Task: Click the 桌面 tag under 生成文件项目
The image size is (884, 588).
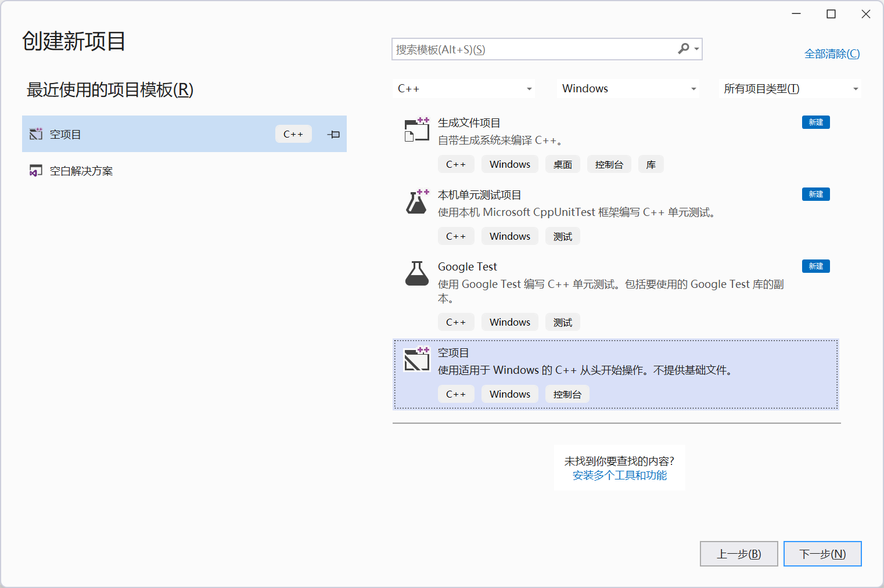Action: [x=562, y=164]
